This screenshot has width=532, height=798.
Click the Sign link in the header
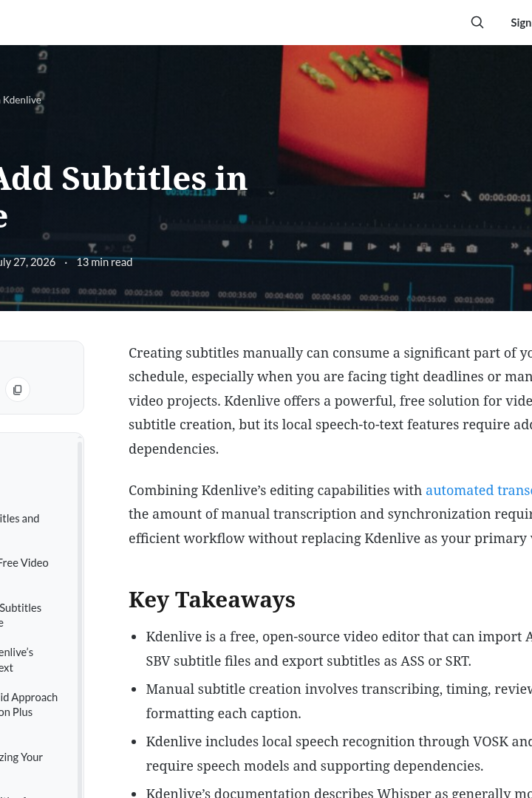(521, 23)
